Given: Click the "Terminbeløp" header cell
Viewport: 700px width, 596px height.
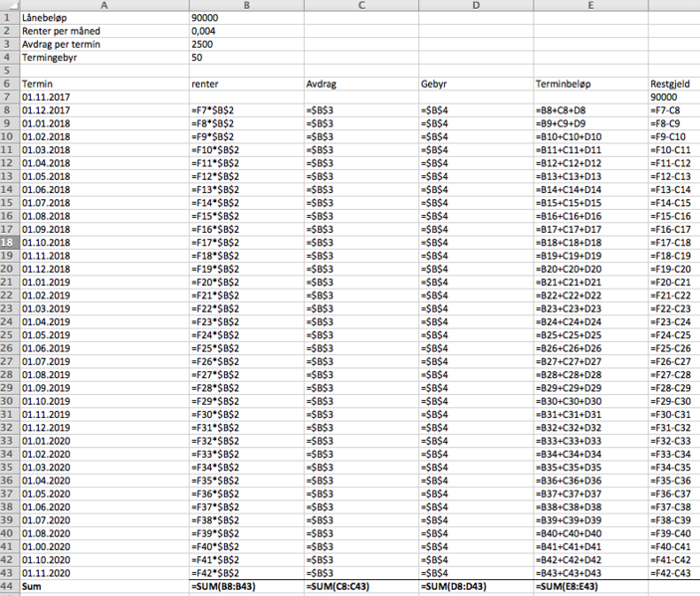Looking at the screenshot, I should pos(590,85).
